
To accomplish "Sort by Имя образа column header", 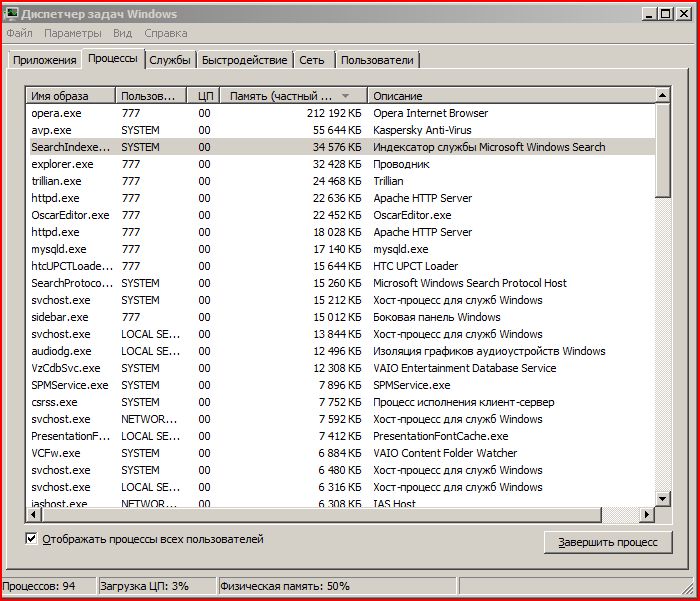I will pyautogui.click(x=70, y=96).
